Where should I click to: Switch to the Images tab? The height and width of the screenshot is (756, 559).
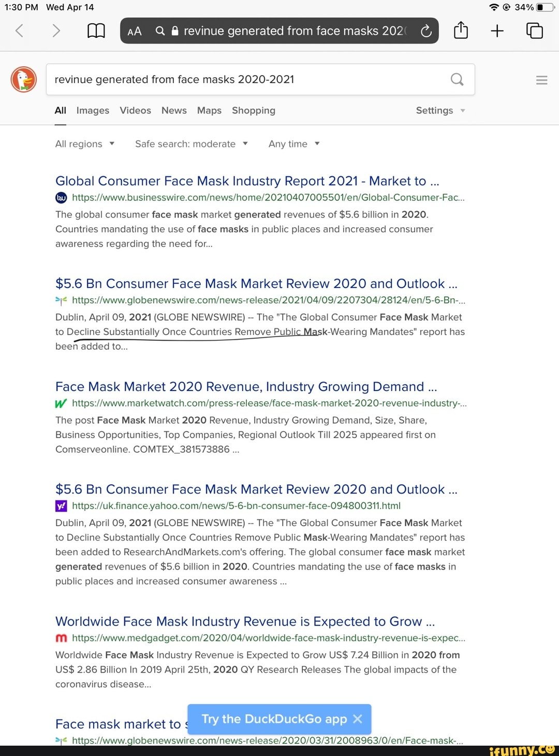click(93, 110)
